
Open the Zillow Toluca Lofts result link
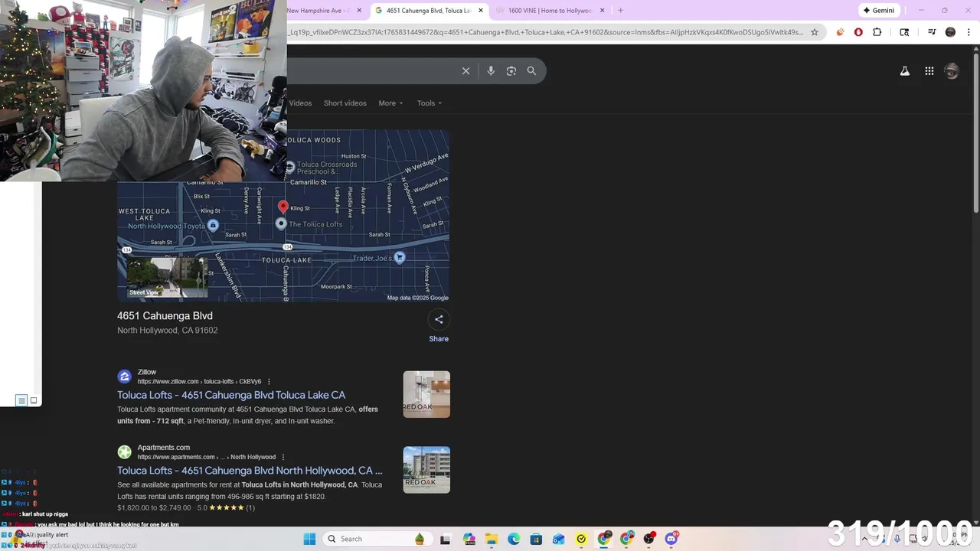click(231, 395)
